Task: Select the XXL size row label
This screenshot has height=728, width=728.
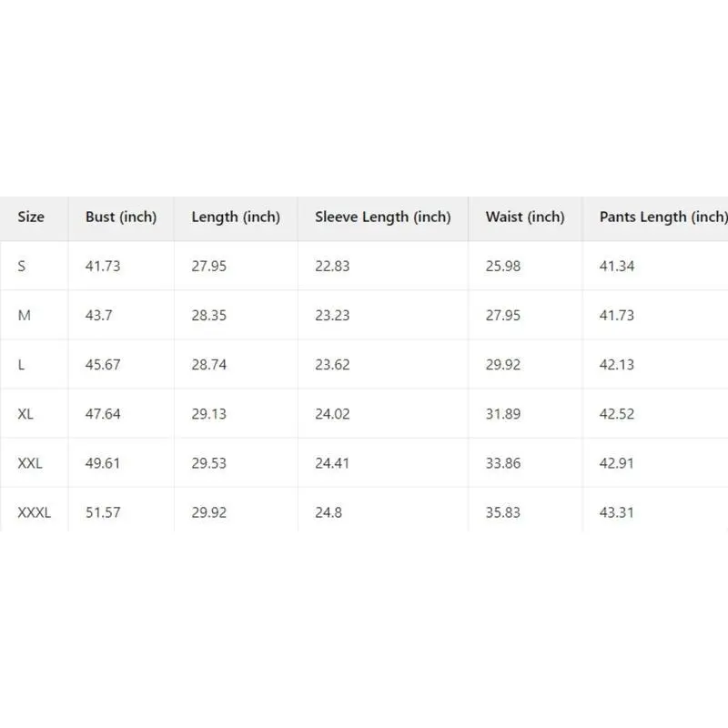Action: point(30,462)
